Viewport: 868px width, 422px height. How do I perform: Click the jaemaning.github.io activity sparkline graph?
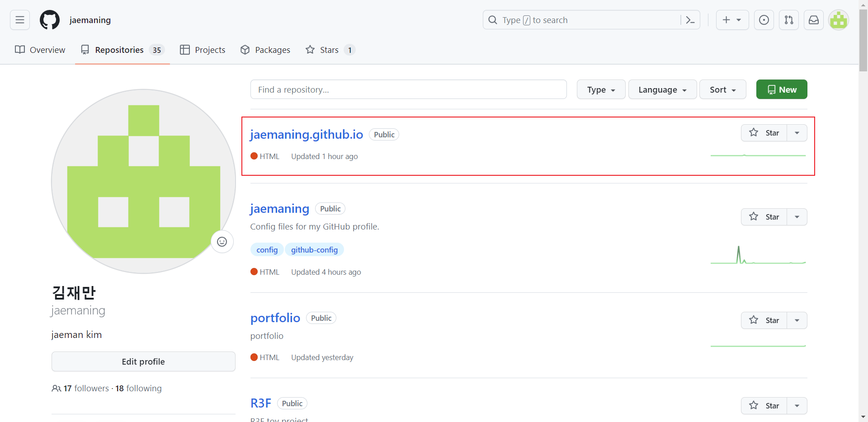click(758, 155)
